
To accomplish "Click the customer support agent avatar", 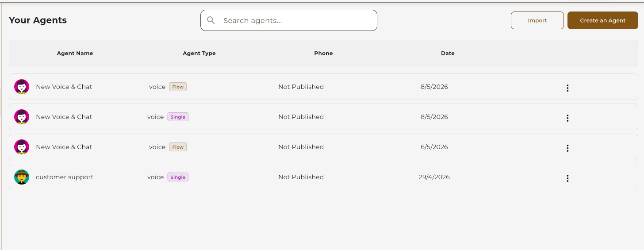I will coord(22,177).
